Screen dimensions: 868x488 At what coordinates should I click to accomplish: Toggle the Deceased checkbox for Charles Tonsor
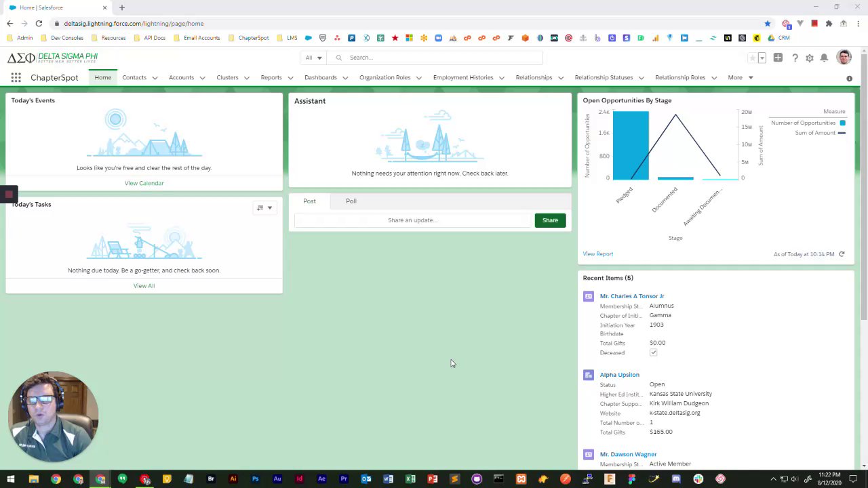(653, 352)
